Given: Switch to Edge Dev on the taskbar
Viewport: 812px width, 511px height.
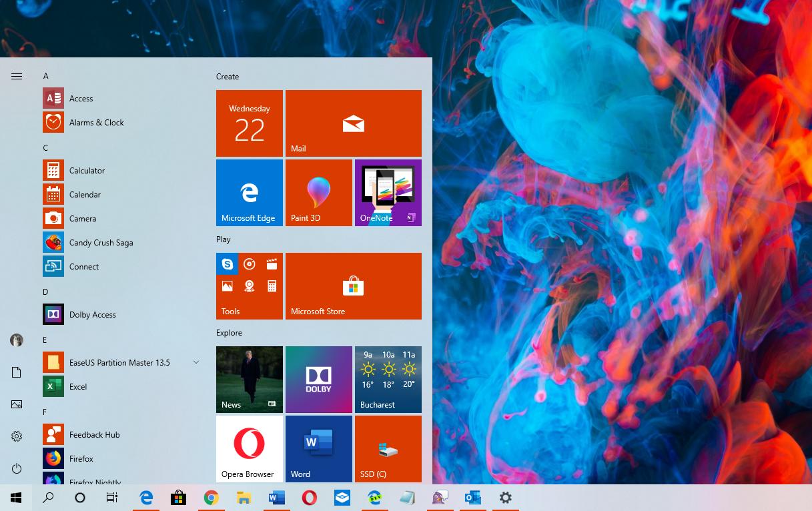Looking at the screenshot, I should 375,498.
